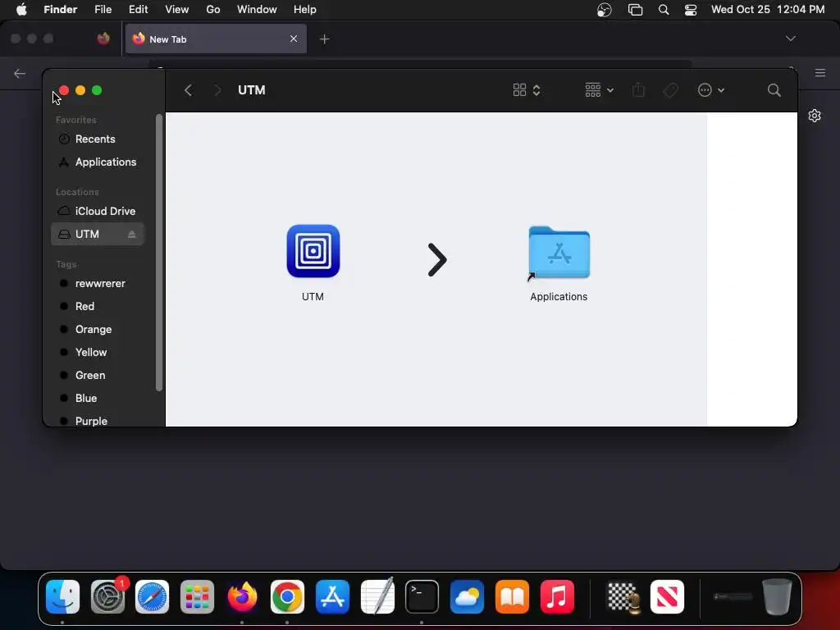The image size is (840, 630).
Task: Select Applications in Finder sidebar
Action: pos(98,162)
